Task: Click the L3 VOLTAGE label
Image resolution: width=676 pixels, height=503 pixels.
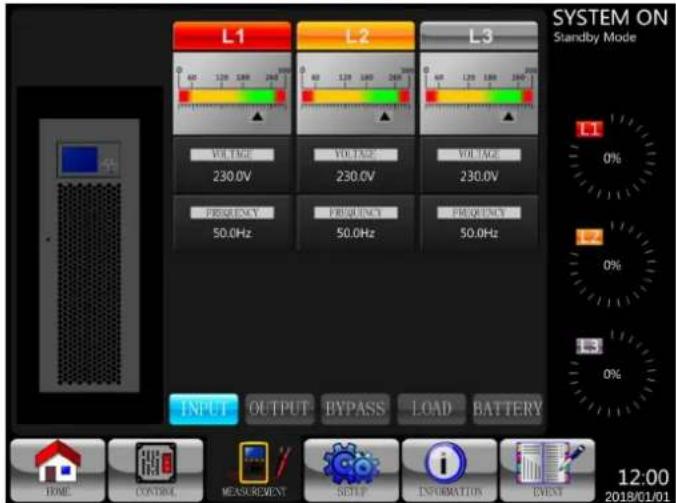Action: point(479,155)
